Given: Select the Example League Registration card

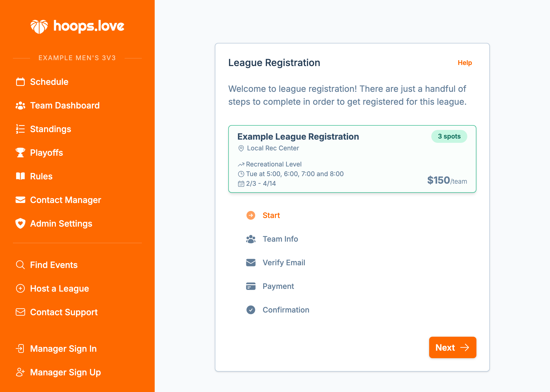Looking at the screenshot, I should click(x=352, y=158).
